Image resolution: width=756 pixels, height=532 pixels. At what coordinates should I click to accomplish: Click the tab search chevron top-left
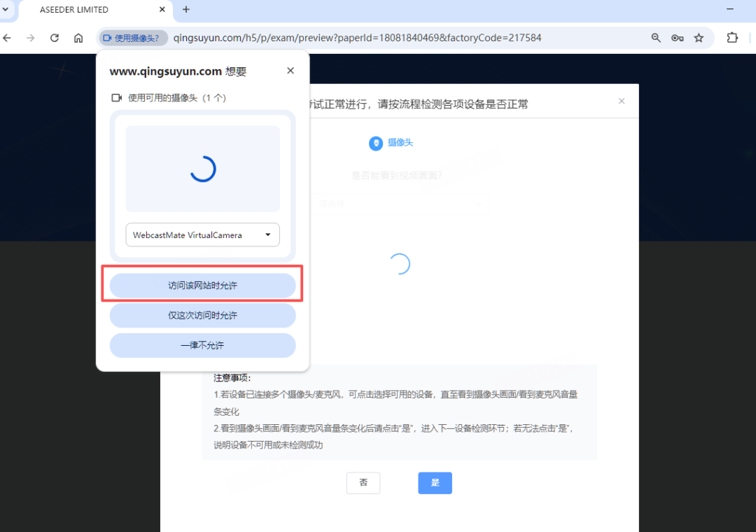pos(7,10)
